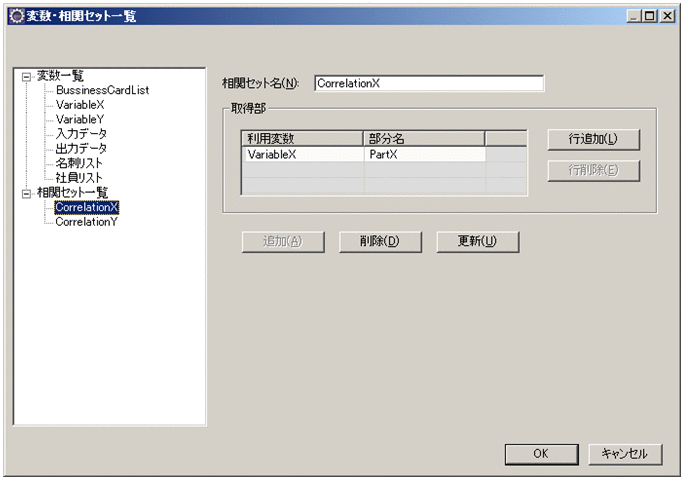The width and height of the screenshot is (685, 481).
Task: Click the 利用変数 column header
Action: coord(302,138)
